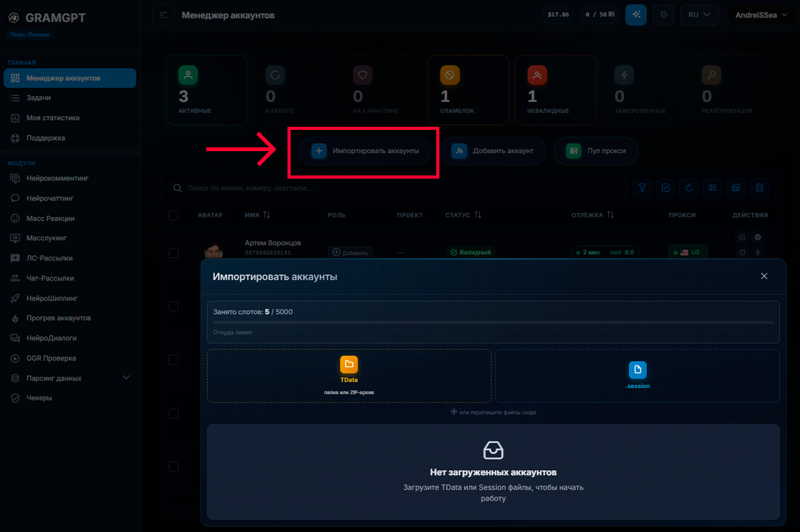Open the Чекеры sidebar item
The image size is (800, 532).
coord(70,398)
